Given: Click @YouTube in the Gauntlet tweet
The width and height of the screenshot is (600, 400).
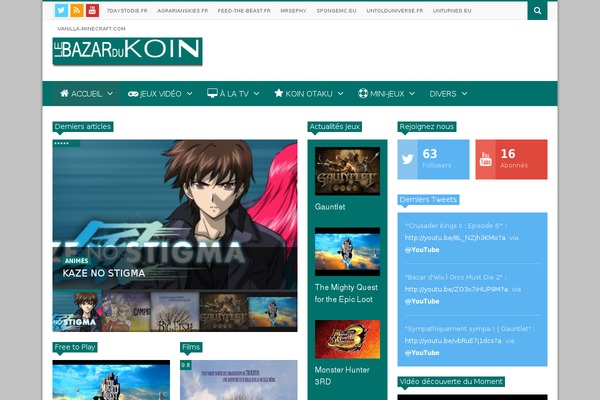Looking at the screenshot, I should 422,353.
